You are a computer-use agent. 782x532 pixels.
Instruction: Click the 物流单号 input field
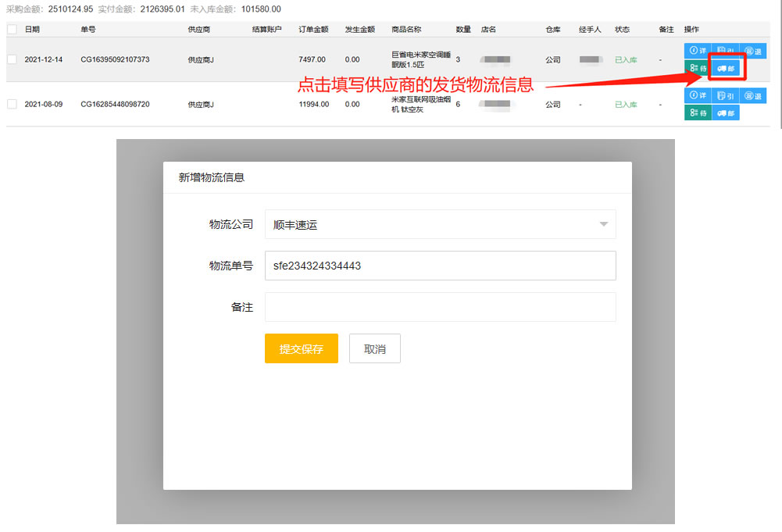(441, 266)
